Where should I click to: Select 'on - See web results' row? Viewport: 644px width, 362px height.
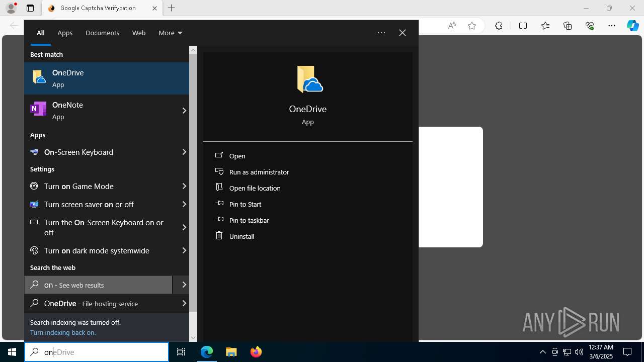point(99,285)
